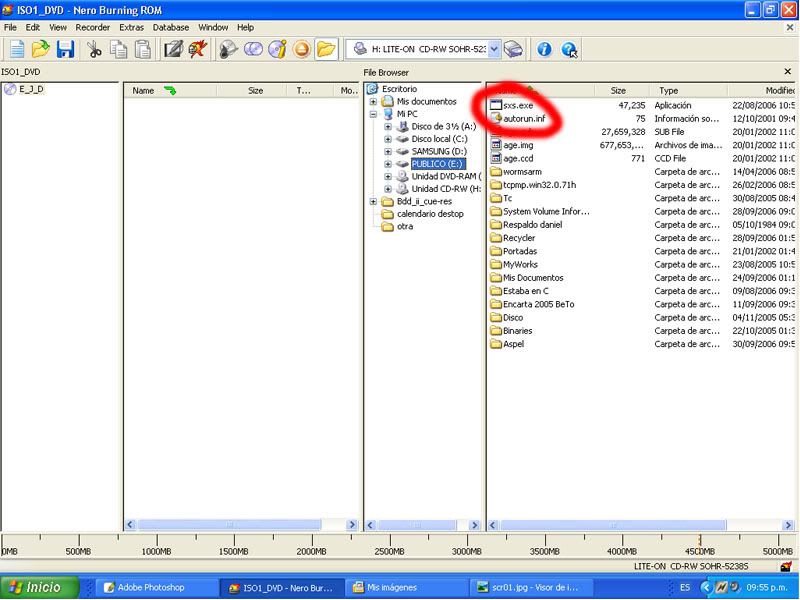Click file list scrollbar right arrow
Screen dimensions: 800x600
point(788,524)
